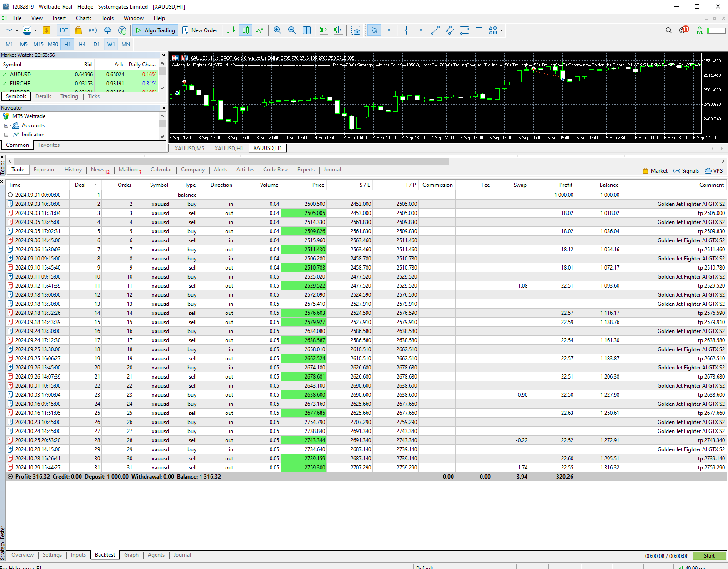Screen dimensions: 728x569
Task: Expand the Indicators tree in Navigator
Action: click(x=6, y=135)
